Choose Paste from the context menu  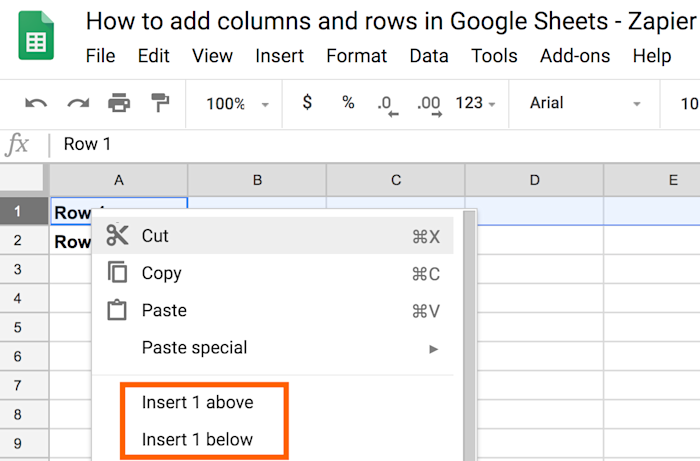[273, 310]
